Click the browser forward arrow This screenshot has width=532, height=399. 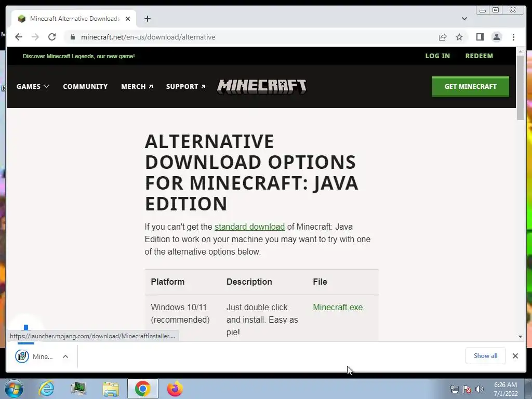pyautogui.click(x=35, y=37)
